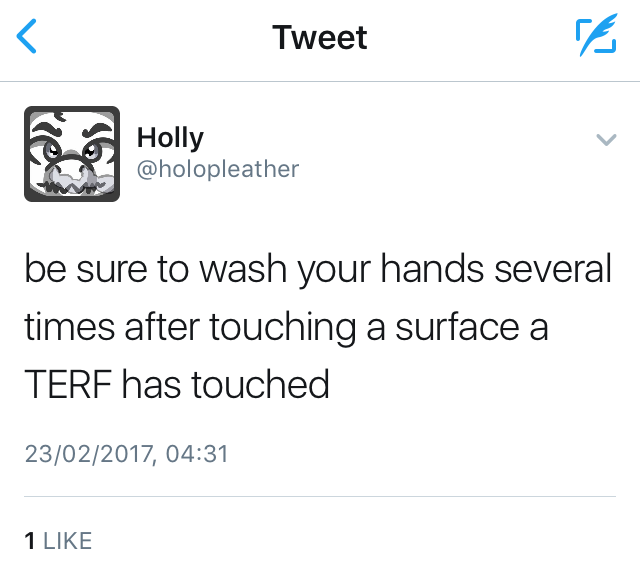Tap the LIKE label text
The width and height of the screenshot is (640, 568).
pyautogui.click(x=67, y=541)
